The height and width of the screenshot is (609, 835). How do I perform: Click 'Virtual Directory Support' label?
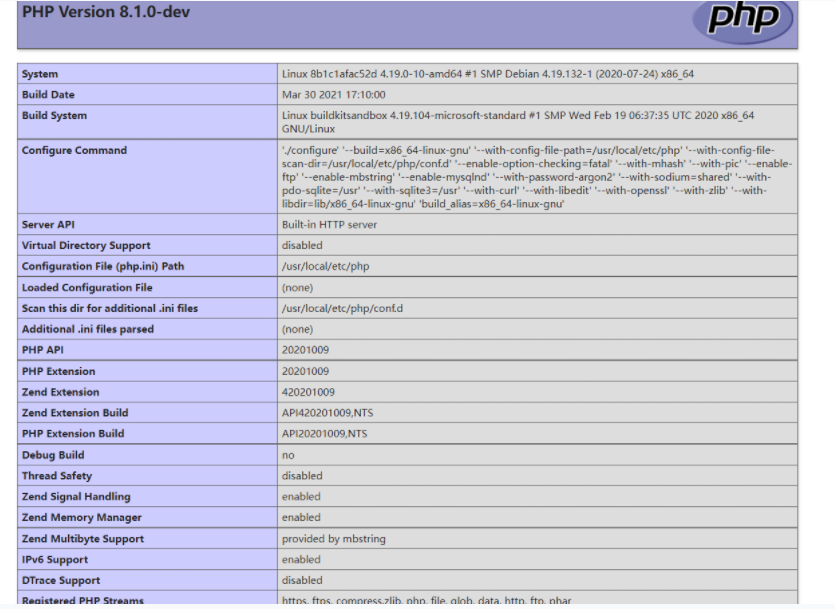pos(86,245)
